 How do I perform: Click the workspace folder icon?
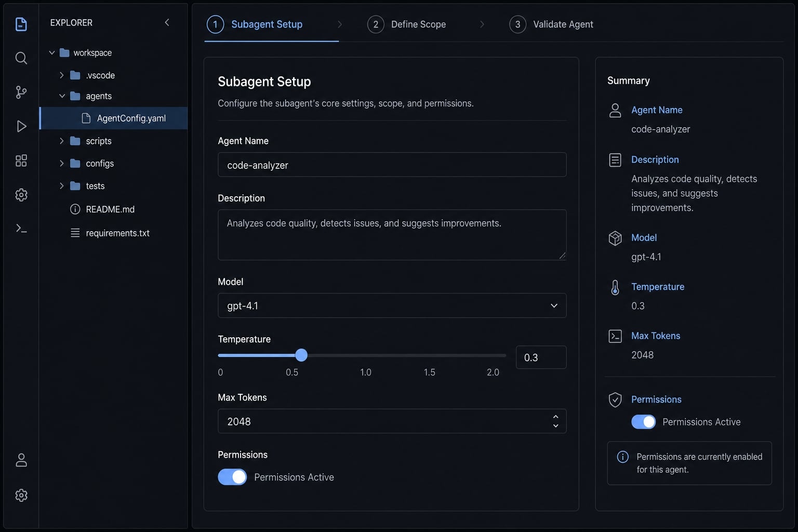[x=64, y=52]
